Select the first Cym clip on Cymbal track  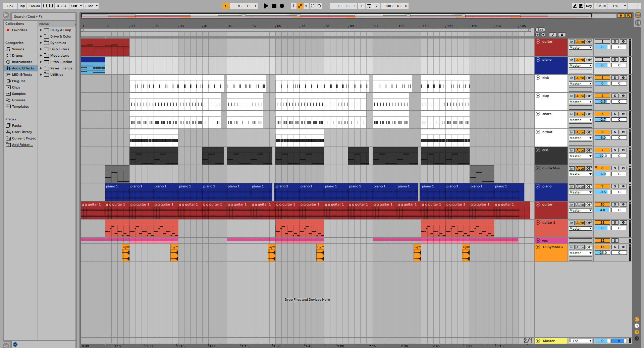(126, 253)
